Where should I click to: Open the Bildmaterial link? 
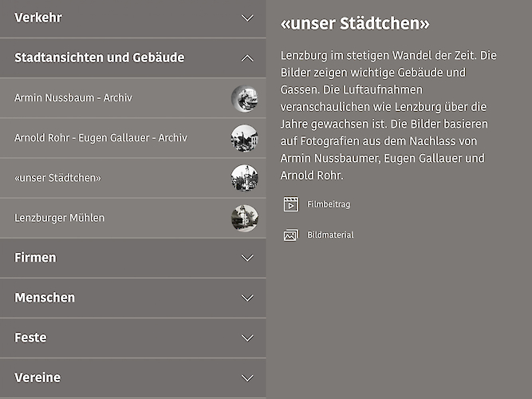pyautogui.click(x=330, y=235)
